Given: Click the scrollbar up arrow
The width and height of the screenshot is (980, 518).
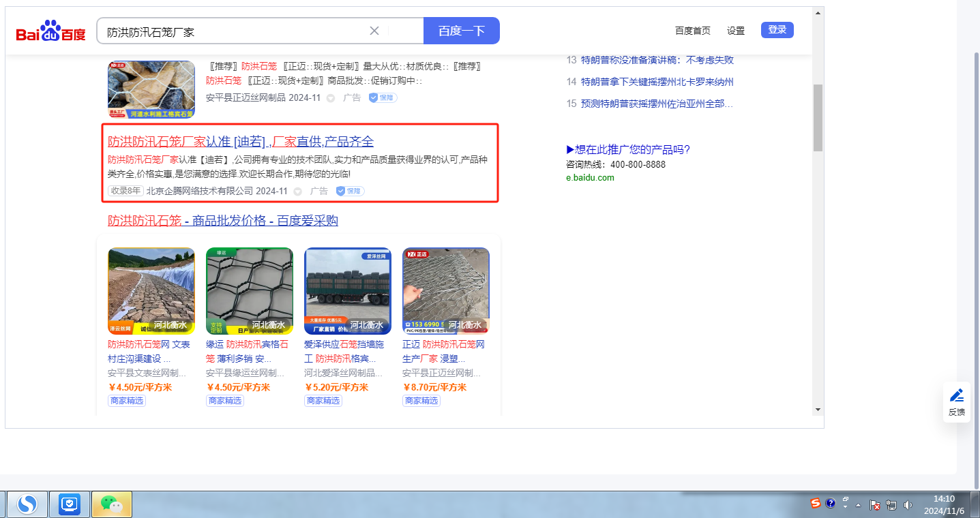Looking at the screenshot, I should coord(818,14).
